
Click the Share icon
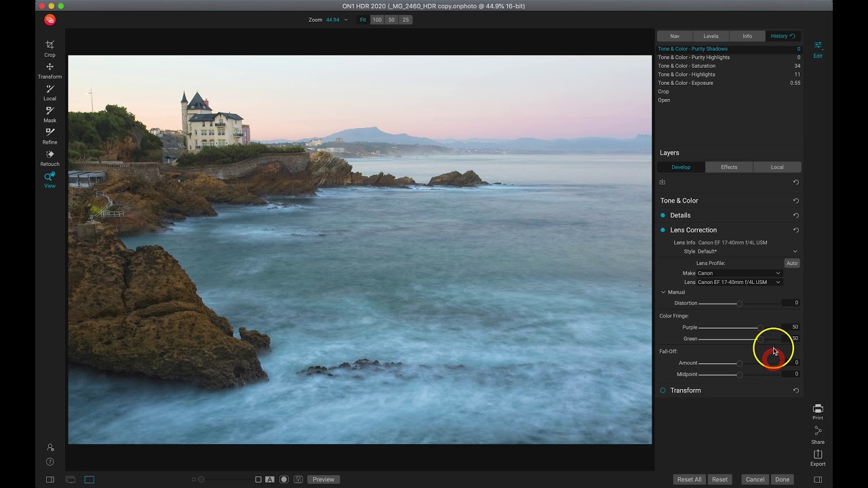[818, 435]
